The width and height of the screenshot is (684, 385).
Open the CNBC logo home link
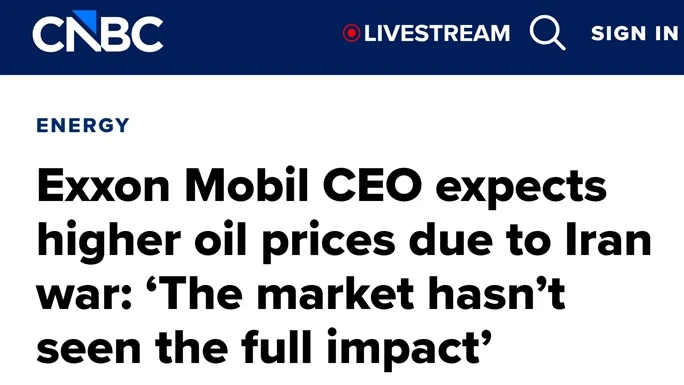click(x=98, y=31)
